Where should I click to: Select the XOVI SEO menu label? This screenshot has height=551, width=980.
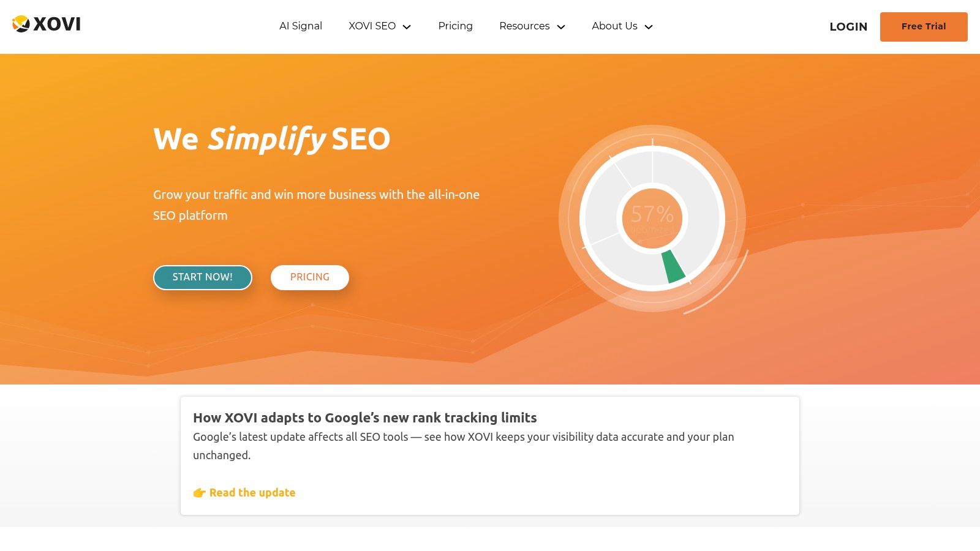[372, 26]
